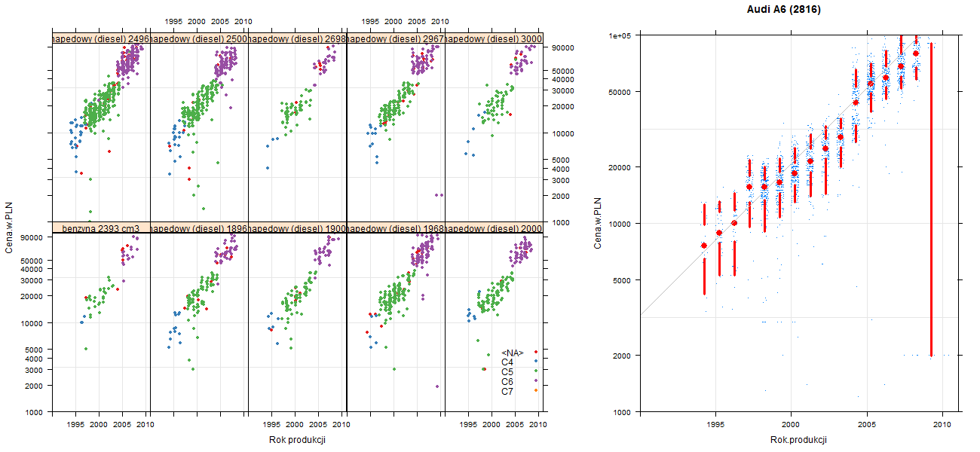
Task: Click the red legend dot beside "<NA>"
Action: [x=535, y=352]
